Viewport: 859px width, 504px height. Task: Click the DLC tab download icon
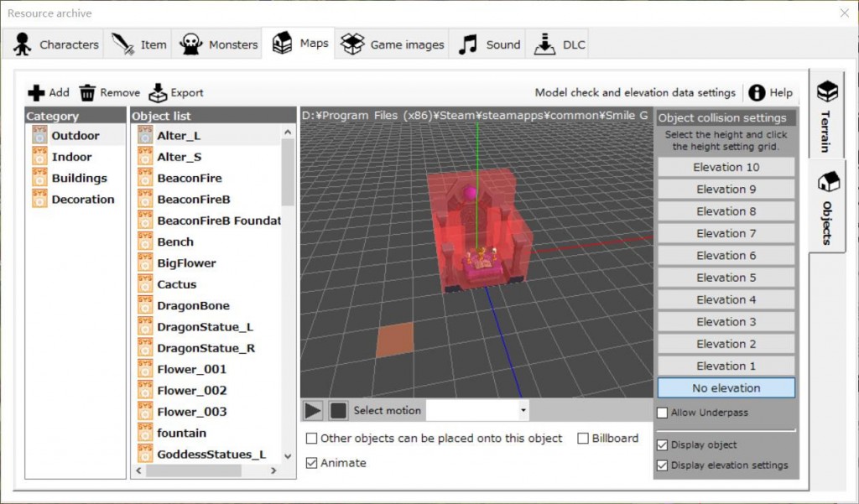click(544, 44)
